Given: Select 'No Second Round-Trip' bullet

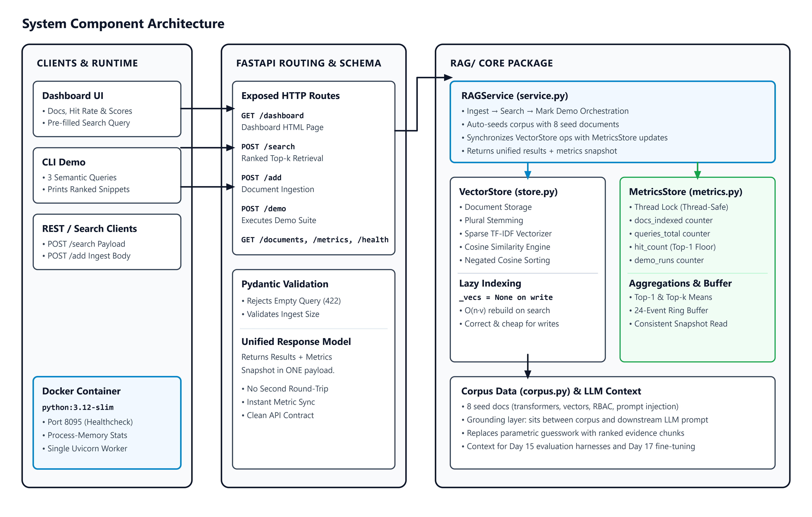Looking at the screenshot, I should 285,389.
